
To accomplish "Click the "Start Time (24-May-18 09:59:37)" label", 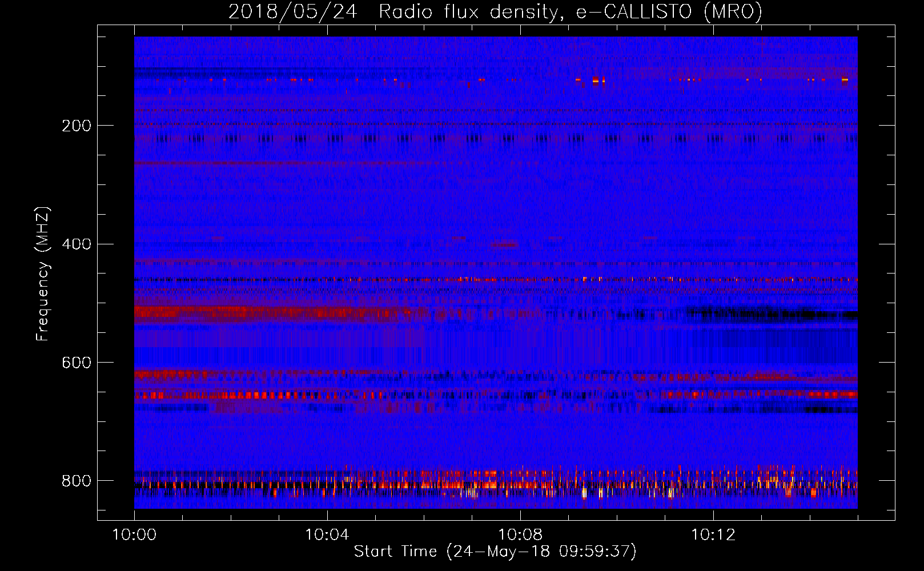I will point(495,552).
